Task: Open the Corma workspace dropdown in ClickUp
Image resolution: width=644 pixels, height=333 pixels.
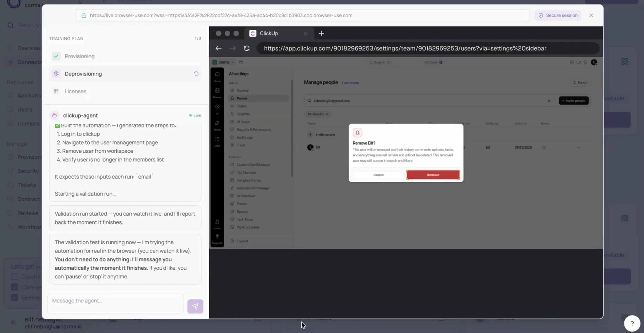Action: (x=223, y=62)
